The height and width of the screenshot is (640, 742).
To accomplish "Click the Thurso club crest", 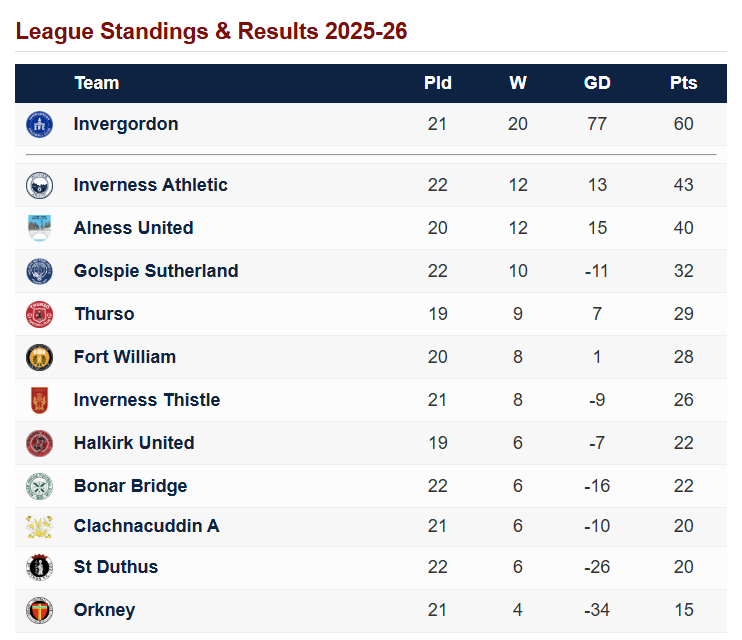I will [x=39, y=314].
